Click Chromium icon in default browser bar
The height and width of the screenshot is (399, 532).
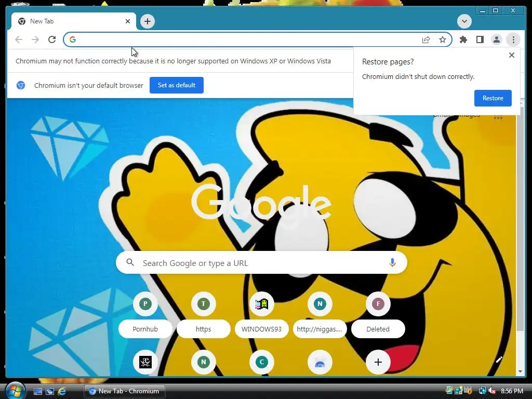point(21,85)
